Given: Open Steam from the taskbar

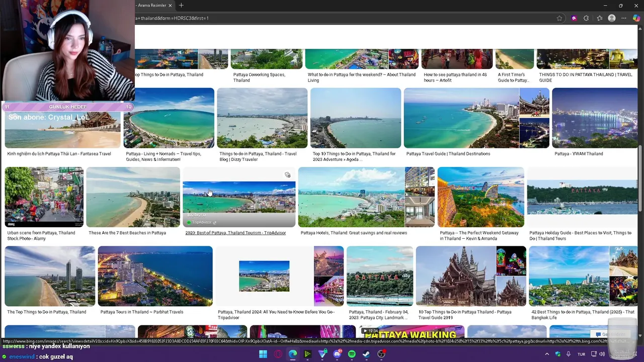Looking at the screenshot, I should [367, 354].
